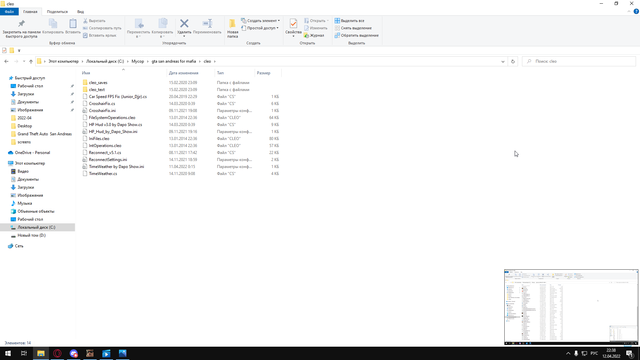Select the cleo_saves folder
This screenshot has width=640, height=360.
tap(98, 82)
